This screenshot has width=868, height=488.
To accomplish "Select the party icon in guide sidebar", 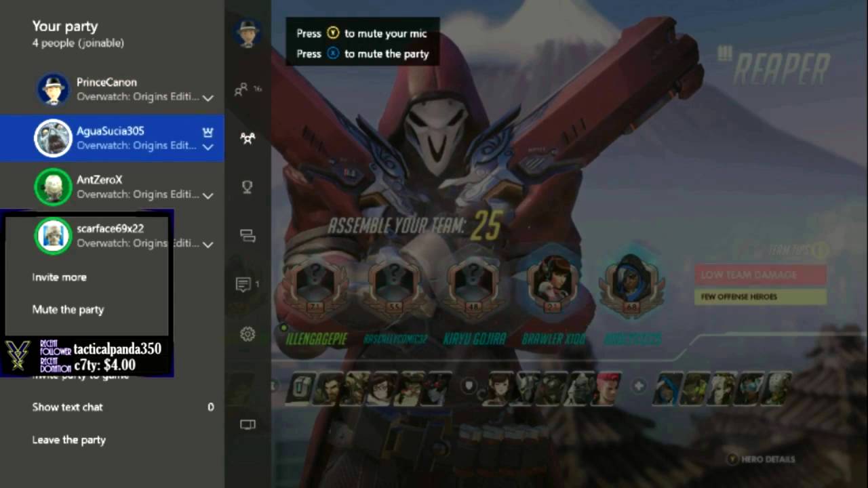I will click(248, 138).
